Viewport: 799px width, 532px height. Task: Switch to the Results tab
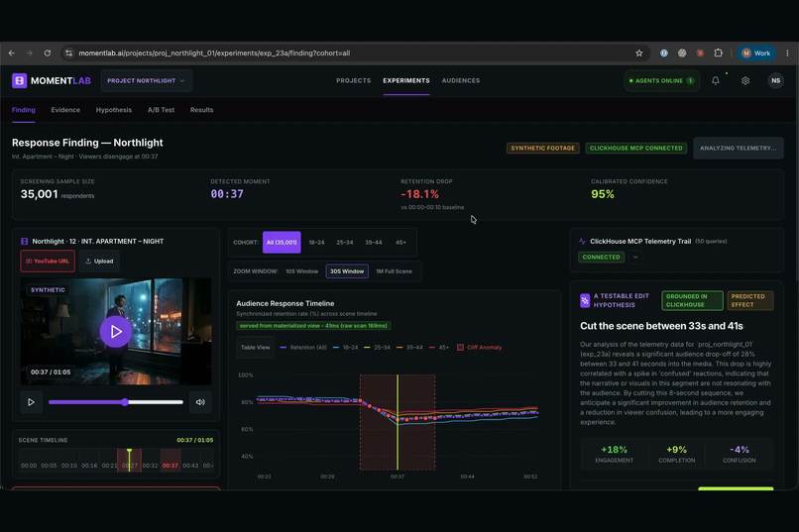pyautogui.click(x=202, y=110)
